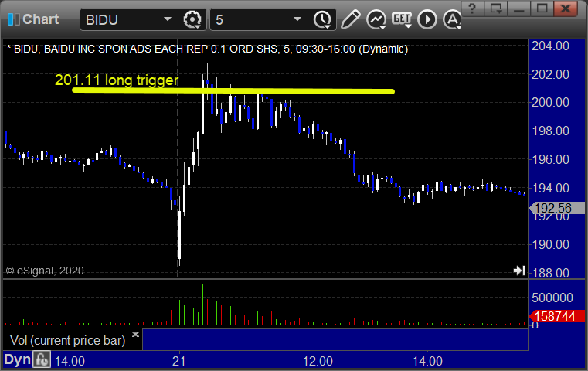Click the 500000 volume axis label

click(x=552, y=298)
